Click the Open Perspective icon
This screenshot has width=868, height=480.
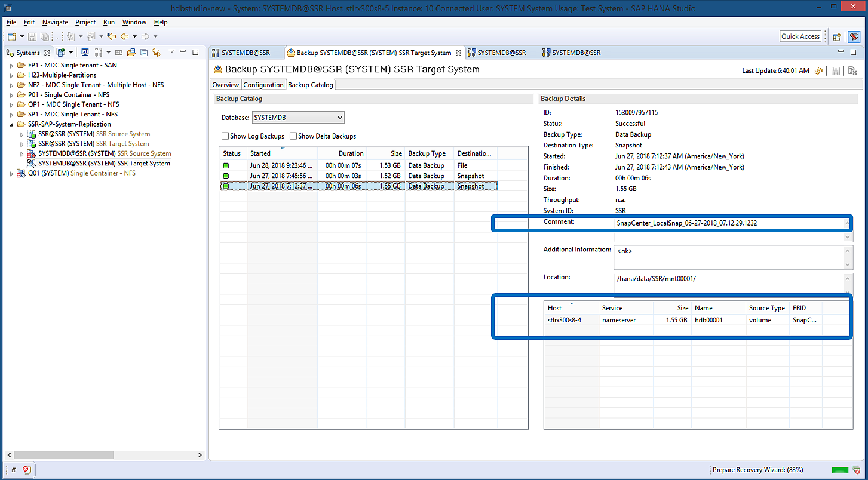point(837,36)
